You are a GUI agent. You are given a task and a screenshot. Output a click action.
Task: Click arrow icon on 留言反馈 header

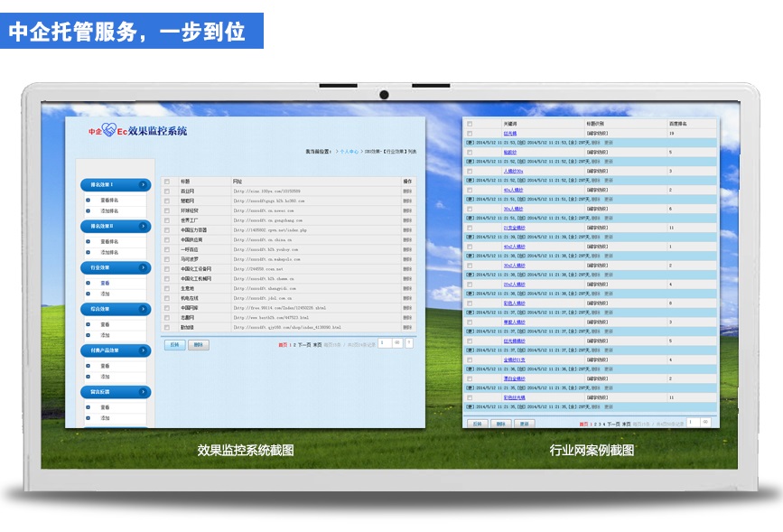(143, 392)
